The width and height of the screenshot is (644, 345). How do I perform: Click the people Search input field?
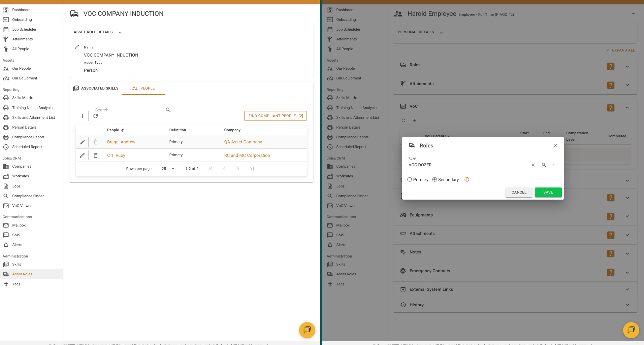129,110
